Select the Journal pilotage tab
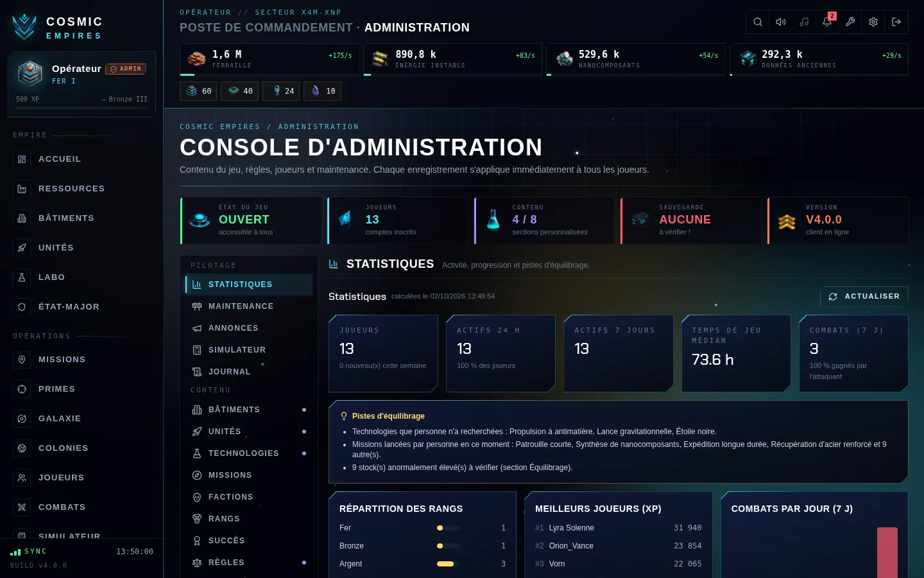 coord(249,372)
